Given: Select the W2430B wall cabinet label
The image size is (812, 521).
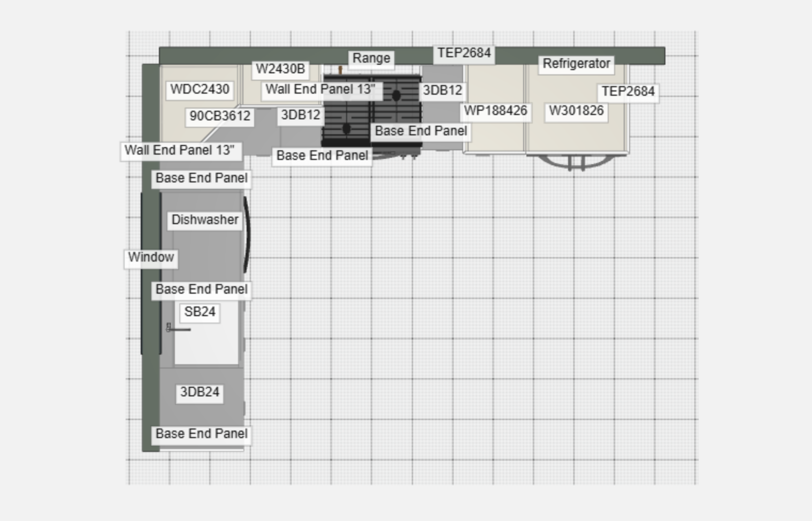Looking at the screenshot, I should click(x=280, y=69).
